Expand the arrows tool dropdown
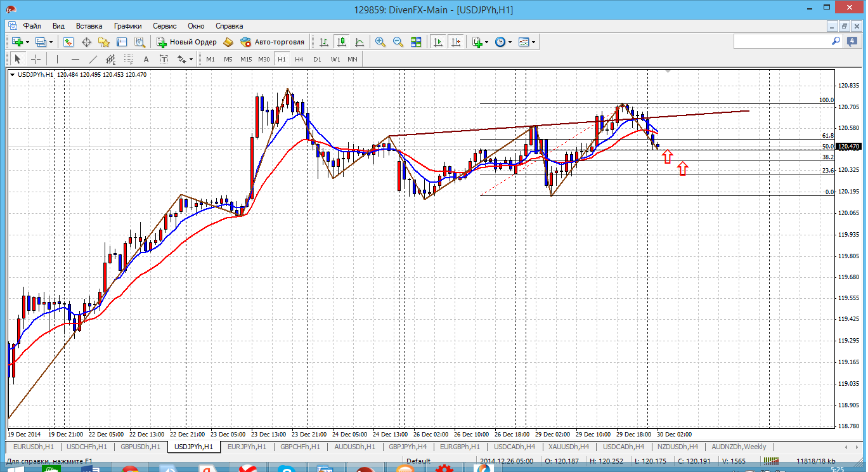This screenshot has width=868, height=472. pyautogui.click(x=191, y=60)
